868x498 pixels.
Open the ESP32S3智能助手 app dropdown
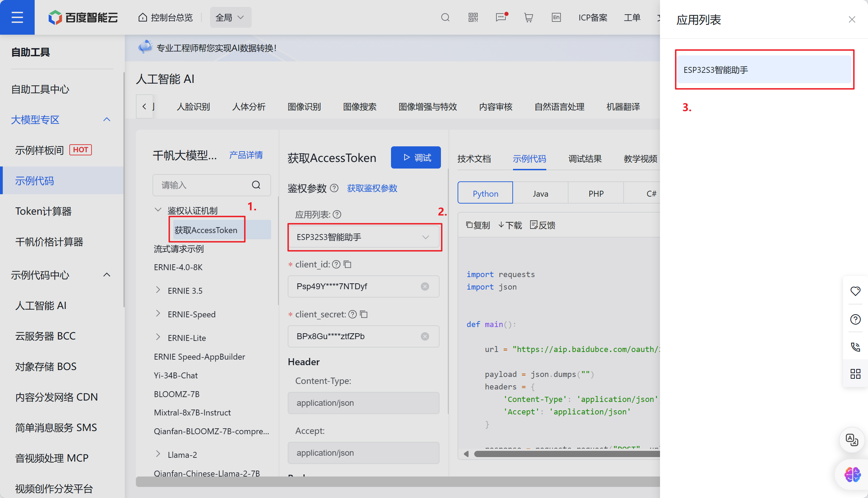[364, 237]
